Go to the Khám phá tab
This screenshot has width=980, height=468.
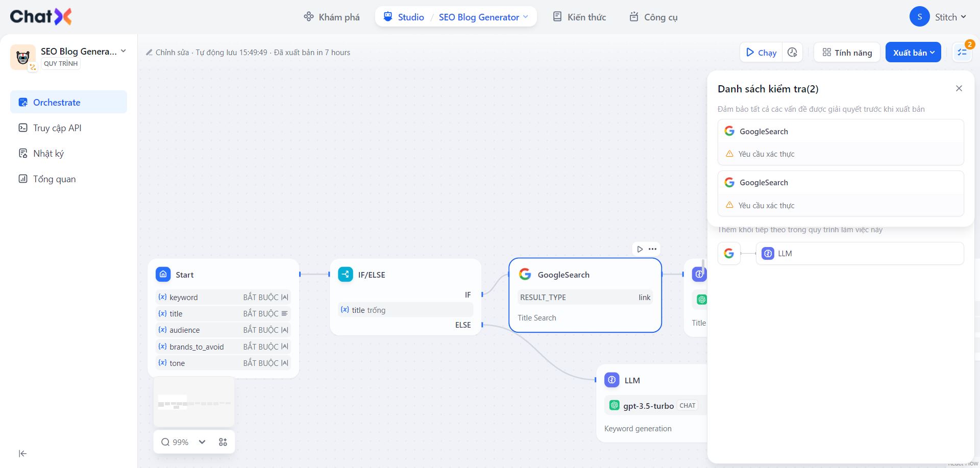coord(332,17)
